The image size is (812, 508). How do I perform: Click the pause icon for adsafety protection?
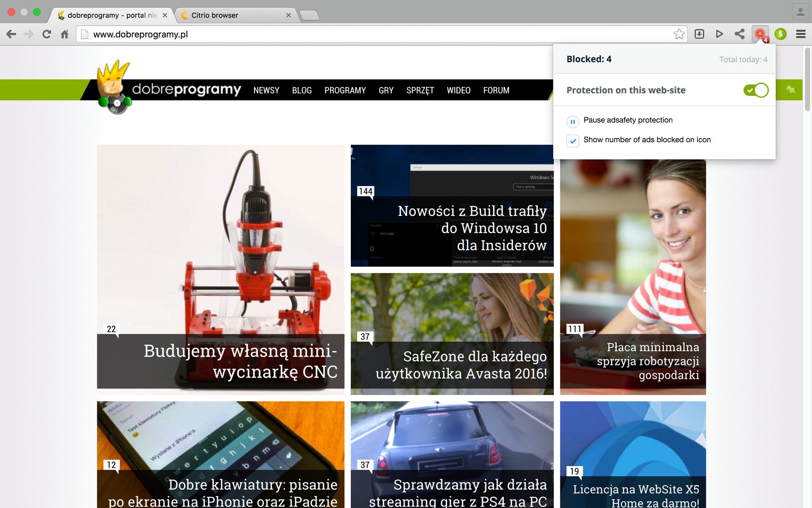[573, 121]
